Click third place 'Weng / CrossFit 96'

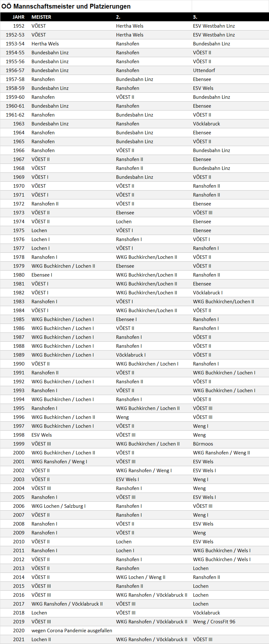[x=214, y=622]
